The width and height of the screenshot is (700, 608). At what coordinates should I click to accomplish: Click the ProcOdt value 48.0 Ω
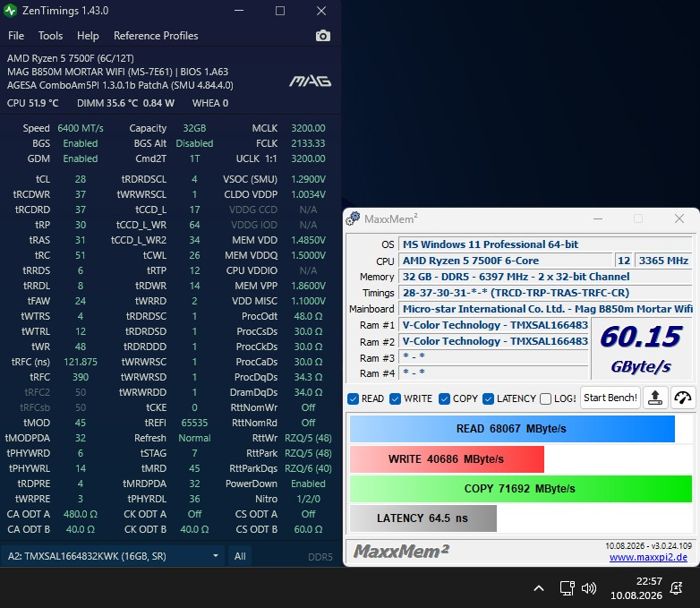(308, 316)
